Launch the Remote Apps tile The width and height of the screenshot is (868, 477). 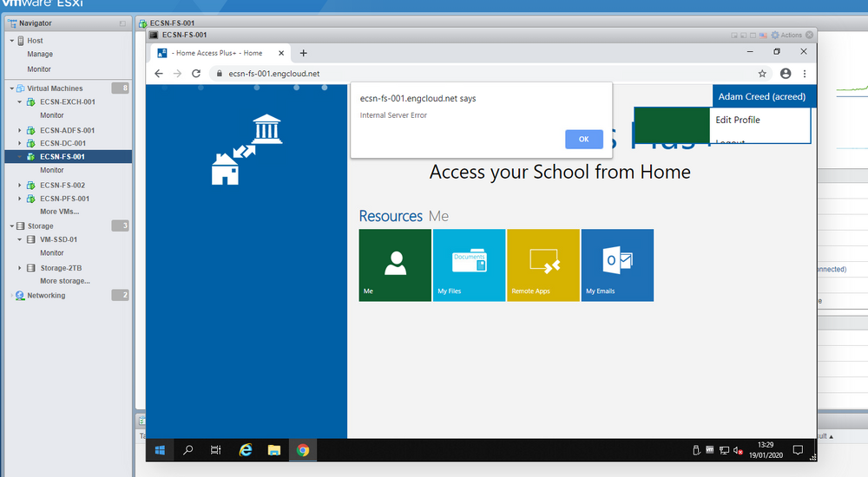point(543,265)
